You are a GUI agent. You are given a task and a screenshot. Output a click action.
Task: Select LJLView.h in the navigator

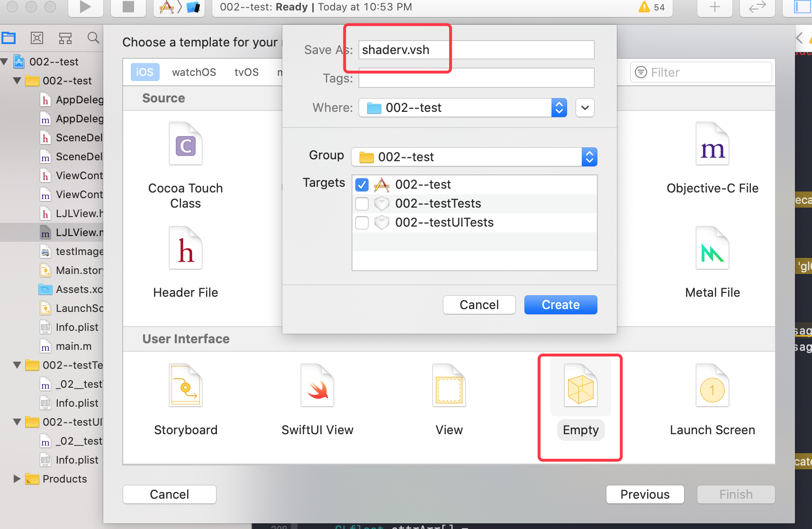[x=52, y=213]
